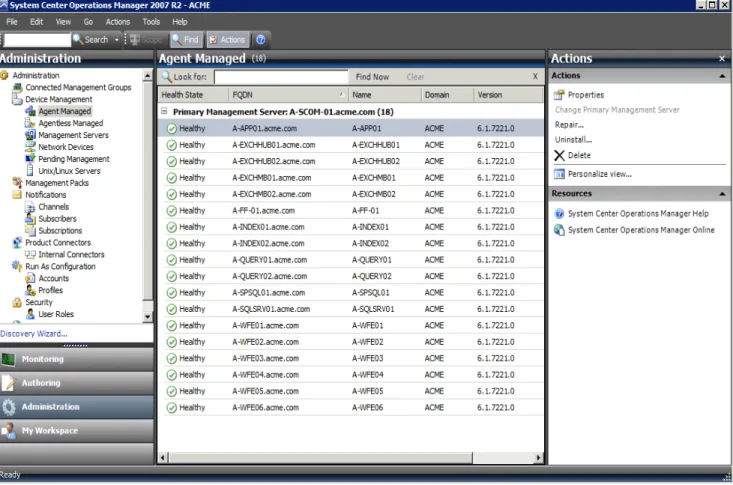Click the Product Connectors icon
733x485 pixels.
coord(17,242)
